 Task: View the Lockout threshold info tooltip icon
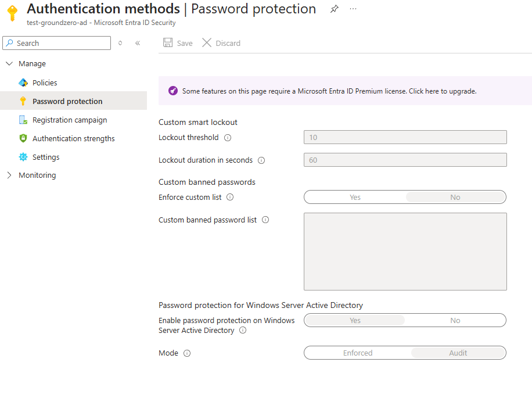click(x=227, y=138)
